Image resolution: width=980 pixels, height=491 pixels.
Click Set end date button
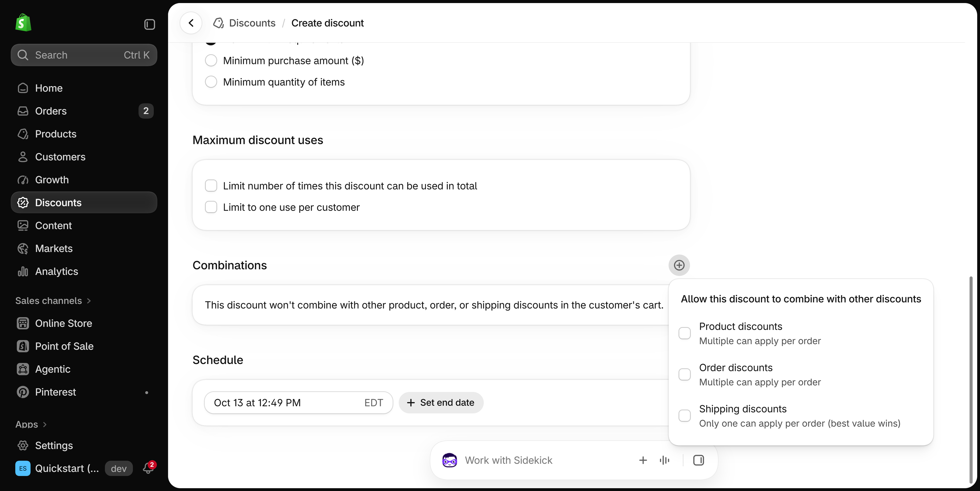click(x=441, y=403)
